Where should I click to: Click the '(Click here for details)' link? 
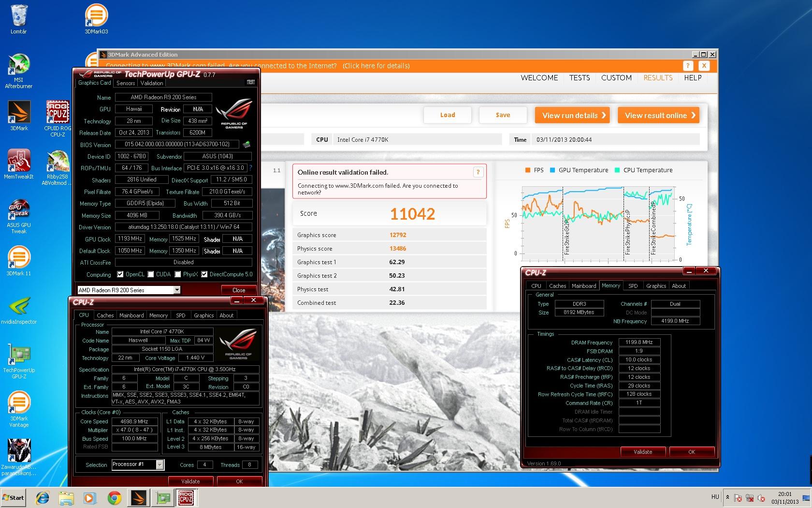376,66
